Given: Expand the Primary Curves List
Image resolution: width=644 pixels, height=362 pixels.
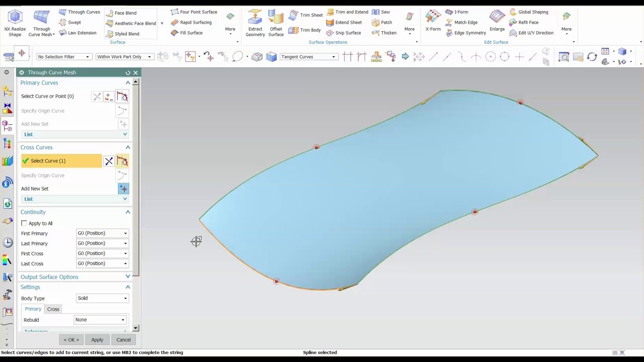Looking at the screenshot, I should pos(74,134).
